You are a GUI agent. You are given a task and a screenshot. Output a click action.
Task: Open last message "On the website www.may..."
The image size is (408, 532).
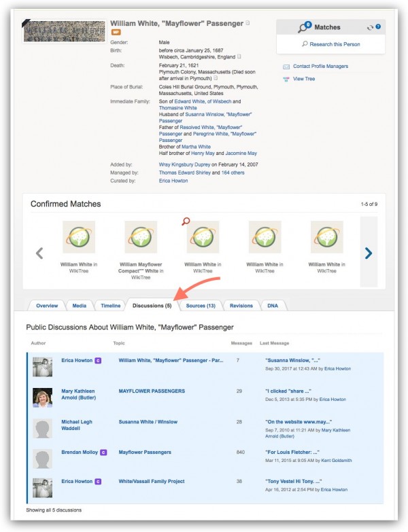click(x=299, y=422)
